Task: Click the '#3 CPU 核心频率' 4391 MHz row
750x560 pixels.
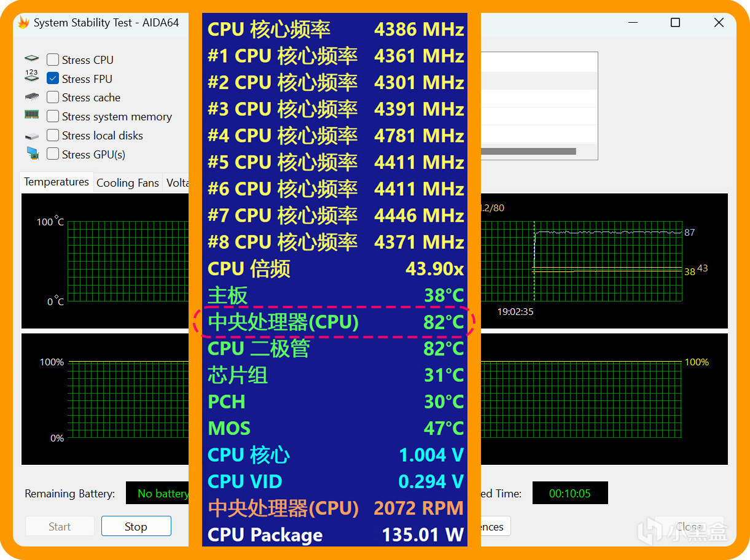Action: coord(335,109)
